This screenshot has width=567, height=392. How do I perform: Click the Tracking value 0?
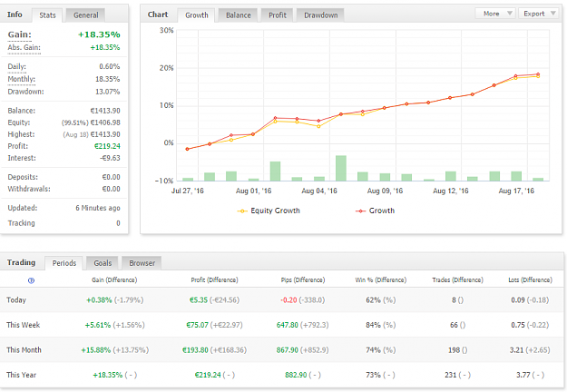[x=118, y=223]
